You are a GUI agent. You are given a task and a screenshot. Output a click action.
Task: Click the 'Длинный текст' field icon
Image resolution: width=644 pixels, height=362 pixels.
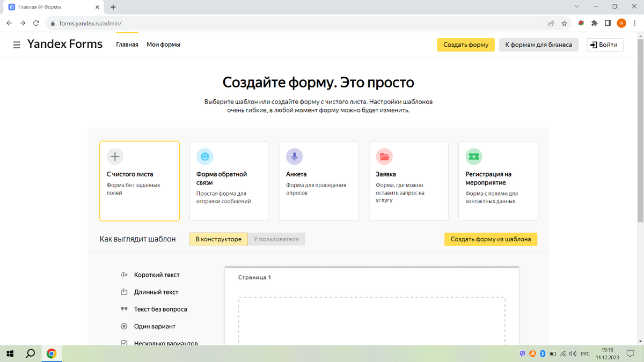pyautogui.click(x=124, y=292)
